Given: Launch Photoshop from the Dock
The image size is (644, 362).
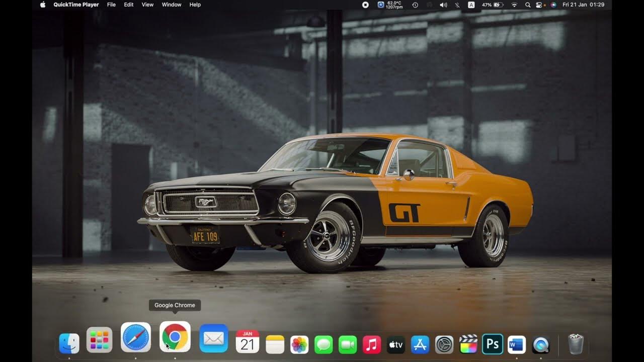Looking at the screenshot, I should pyautogui.click(x=493, y=344).
